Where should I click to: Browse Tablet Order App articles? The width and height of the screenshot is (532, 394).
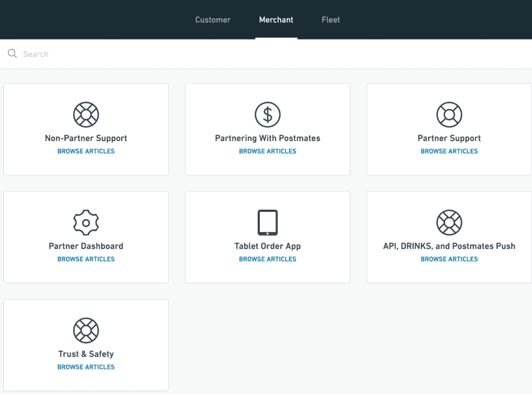click(268, 259)
